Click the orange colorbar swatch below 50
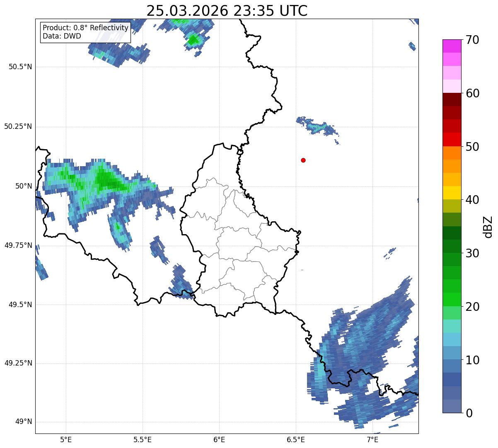 tap(452, 153)
